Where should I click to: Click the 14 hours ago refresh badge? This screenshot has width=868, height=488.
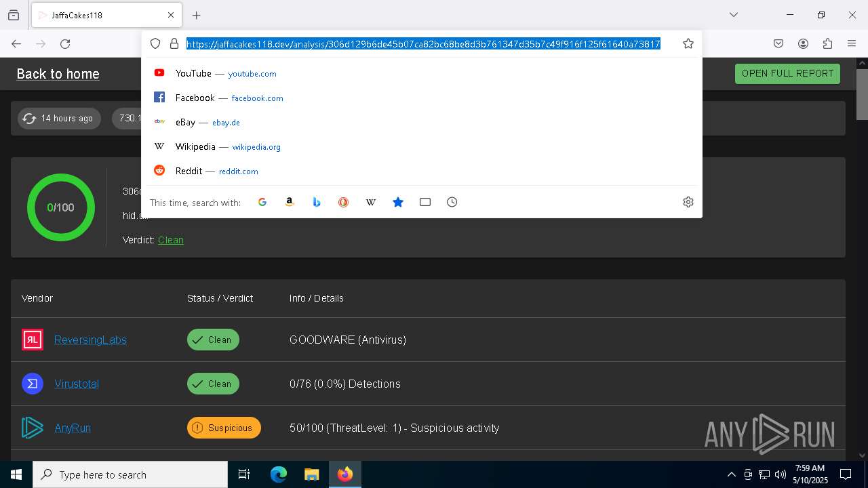click(x=60, y=119)
